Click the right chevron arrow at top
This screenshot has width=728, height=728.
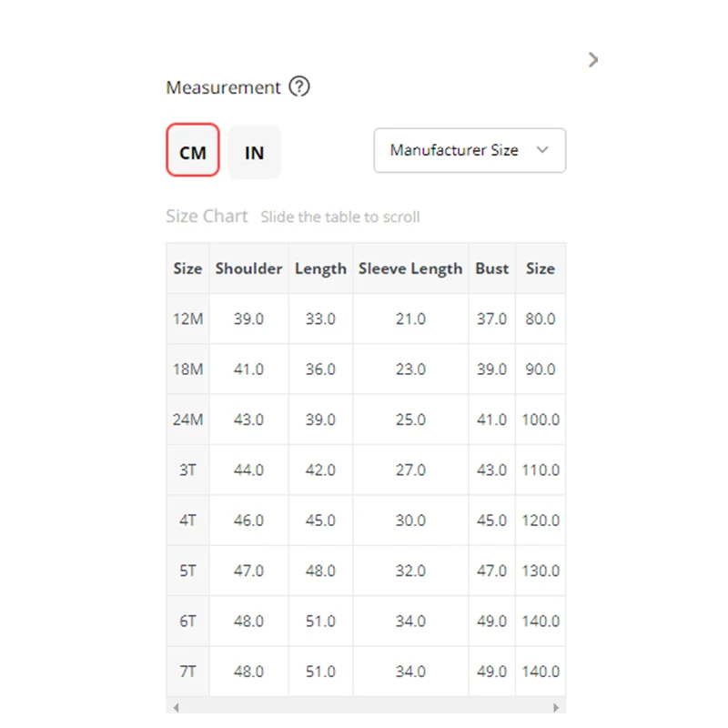pyautogui.click(x=593, y=60)
